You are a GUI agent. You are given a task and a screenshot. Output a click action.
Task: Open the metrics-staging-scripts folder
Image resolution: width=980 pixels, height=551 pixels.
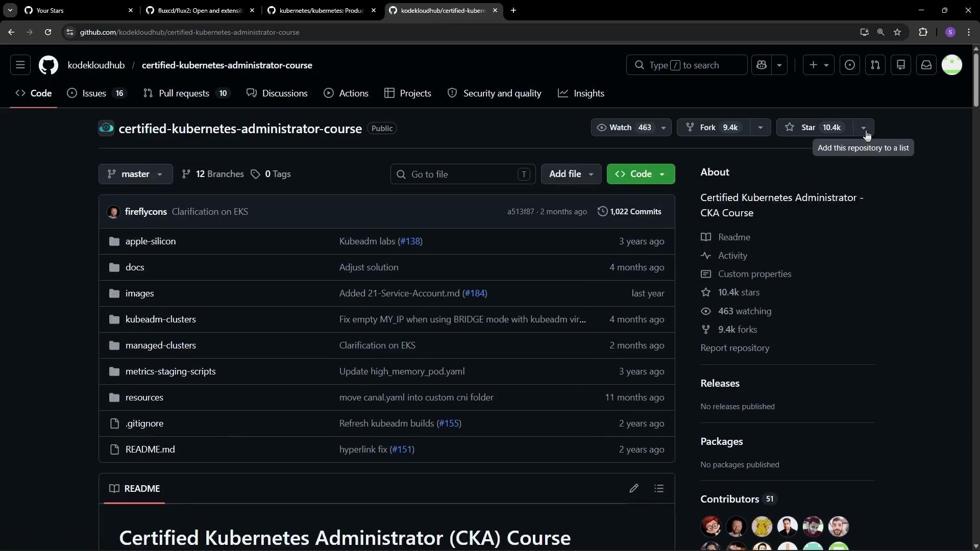[x=170, y=371]
